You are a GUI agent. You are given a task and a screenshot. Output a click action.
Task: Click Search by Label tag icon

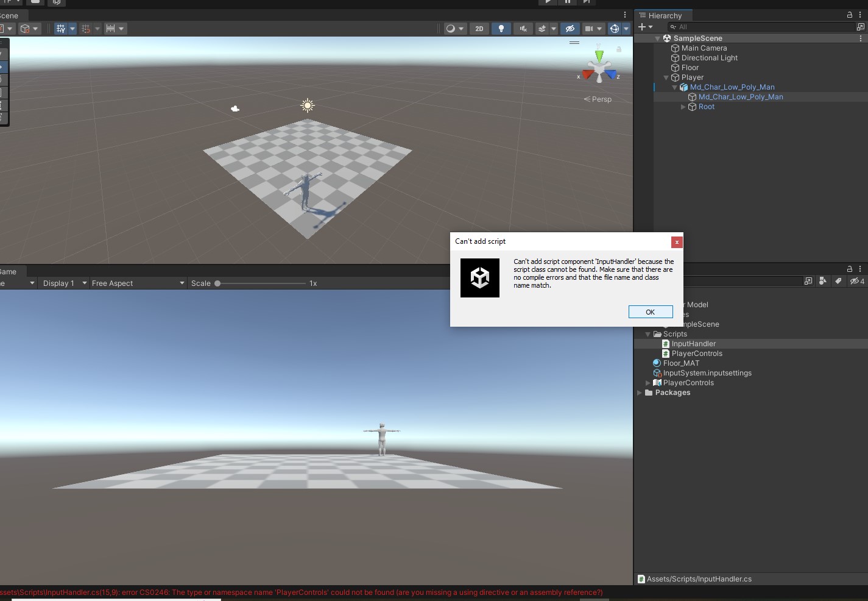[838, 281]
